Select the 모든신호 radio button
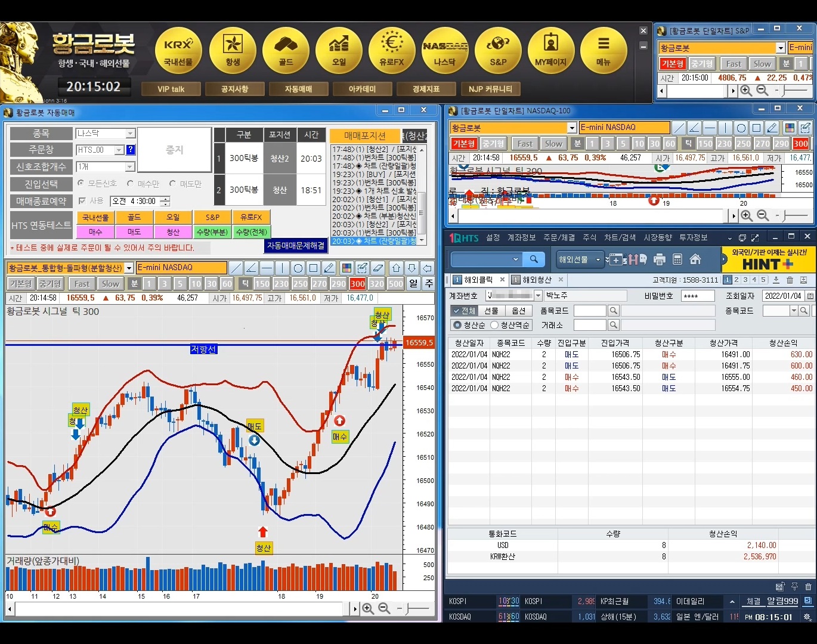Screen dimensions: 817x644 click(81, 183)
